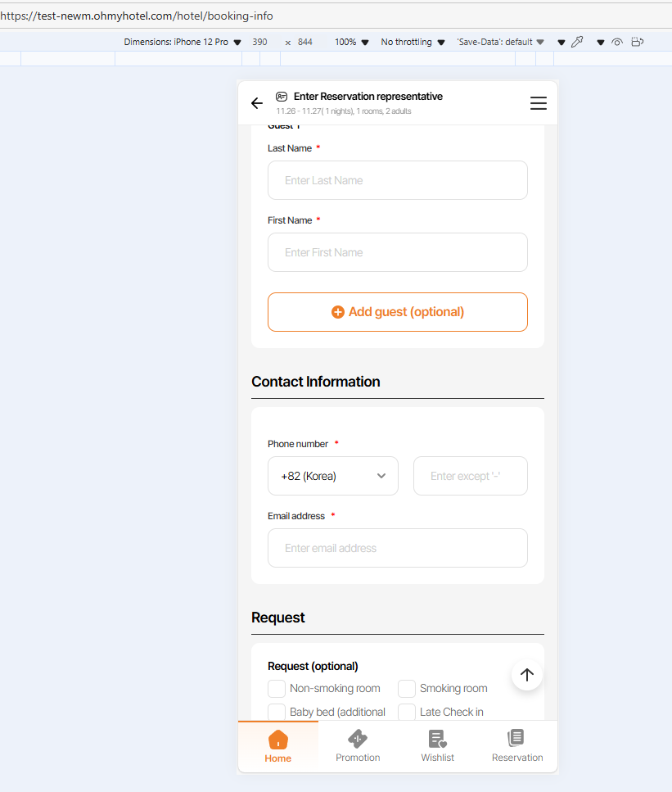Click the Add guest (optional) button
672x792 pixels.
coord(398,312)
